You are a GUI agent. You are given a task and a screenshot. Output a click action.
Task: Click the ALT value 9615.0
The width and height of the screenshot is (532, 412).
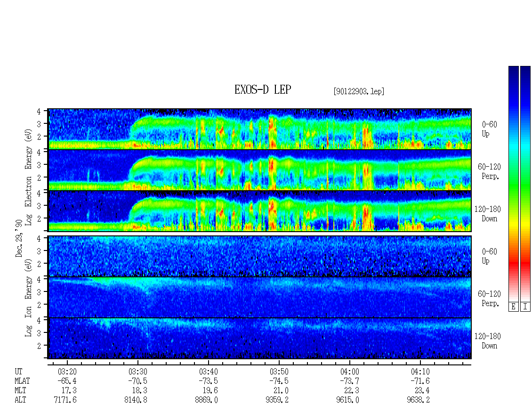347,400
